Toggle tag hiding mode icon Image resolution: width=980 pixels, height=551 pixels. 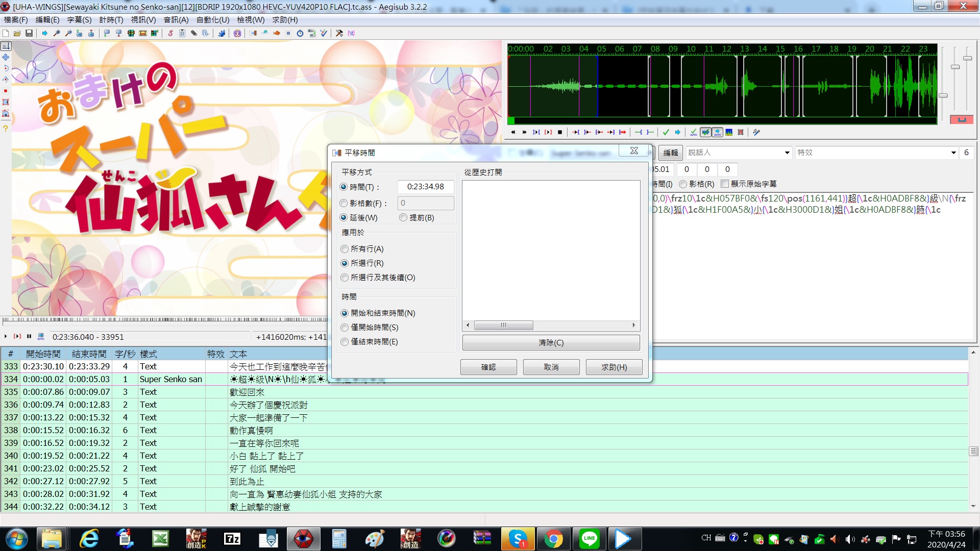351,33
